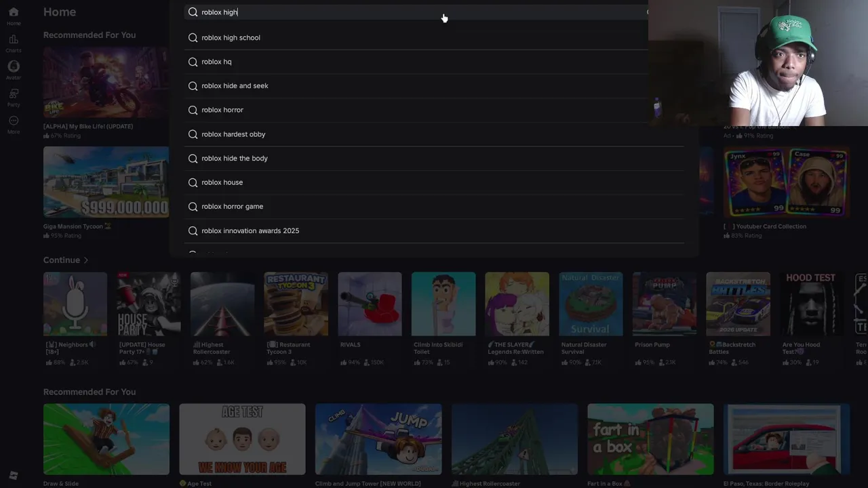Click 'Climb and Jump Tower [NEW WORLD]' title
Screen dimensions: 868x488
[x=368, y=484]
